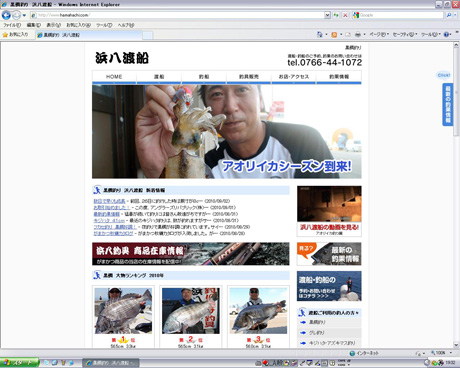Click the green Refresh page icon
This screenshot has width=460, height=368.
tap(336, 15)
